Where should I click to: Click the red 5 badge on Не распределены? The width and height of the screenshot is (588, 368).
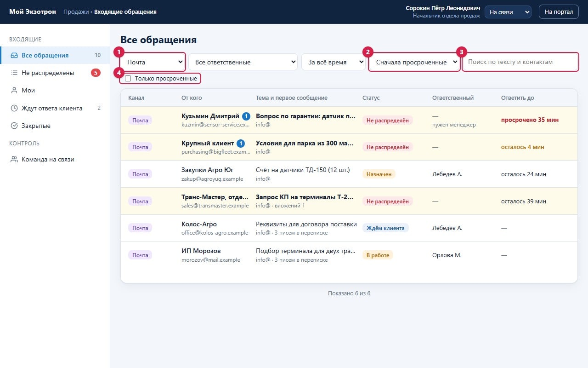(x=96, y=73)
